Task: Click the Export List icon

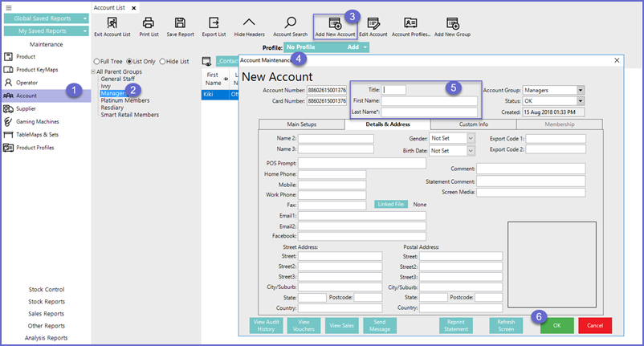Action: pos(214,23)
